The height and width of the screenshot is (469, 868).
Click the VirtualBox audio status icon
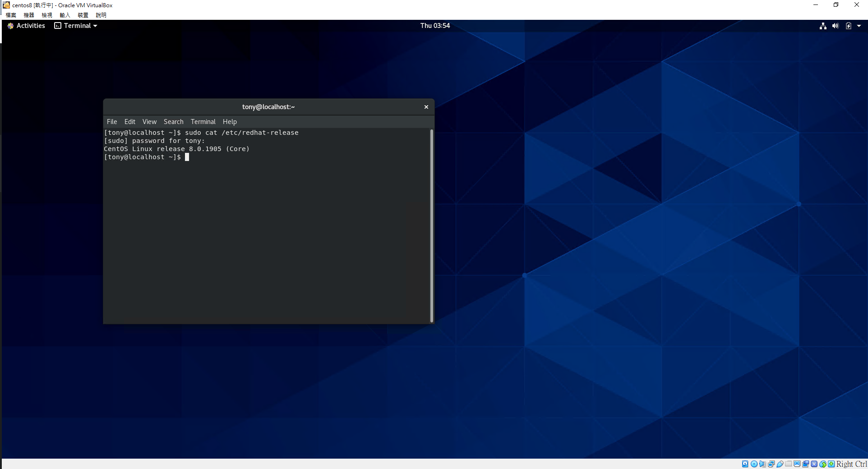click(762, 464)
